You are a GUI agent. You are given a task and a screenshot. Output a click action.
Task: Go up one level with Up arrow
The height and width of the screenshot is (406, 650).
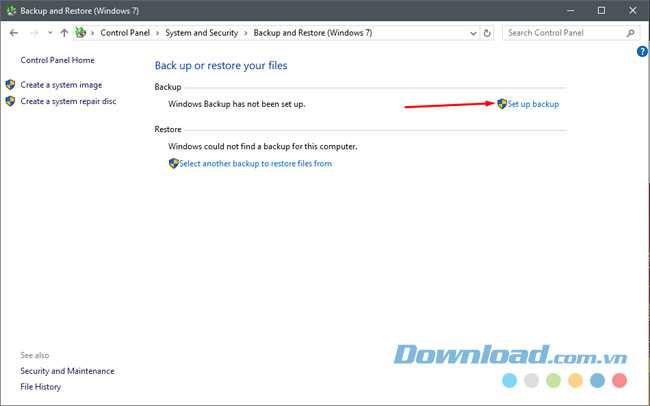pyautogui.click(x=64, y=33)
